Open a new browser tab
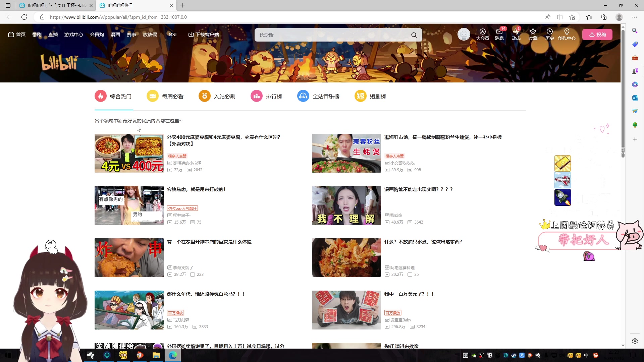The width and height of the screenshot is (644, 362). coord(182,5)
